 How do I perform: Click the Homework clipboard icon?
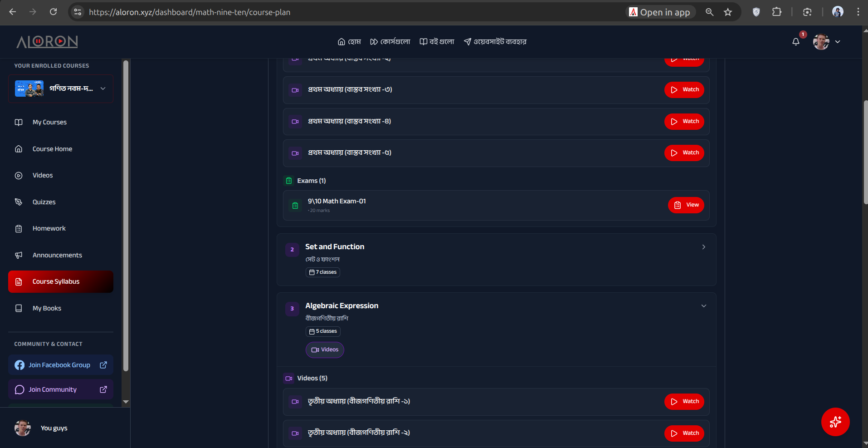click(x=19, y=229)
